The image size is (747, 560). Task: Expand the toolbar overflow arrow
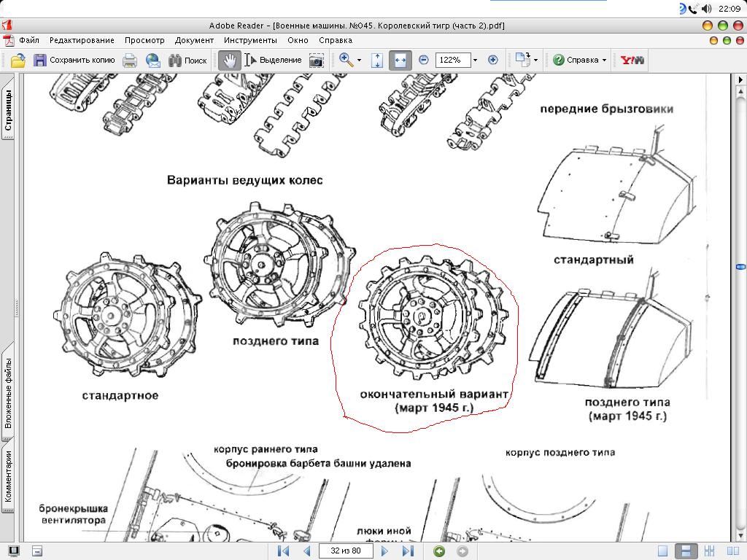pos(741,79)
